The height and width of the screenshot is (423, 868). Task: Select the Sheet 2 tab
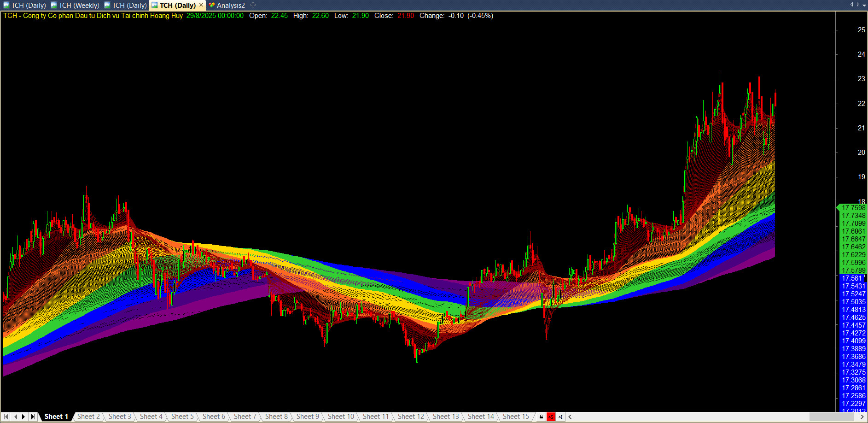(88, 417)
